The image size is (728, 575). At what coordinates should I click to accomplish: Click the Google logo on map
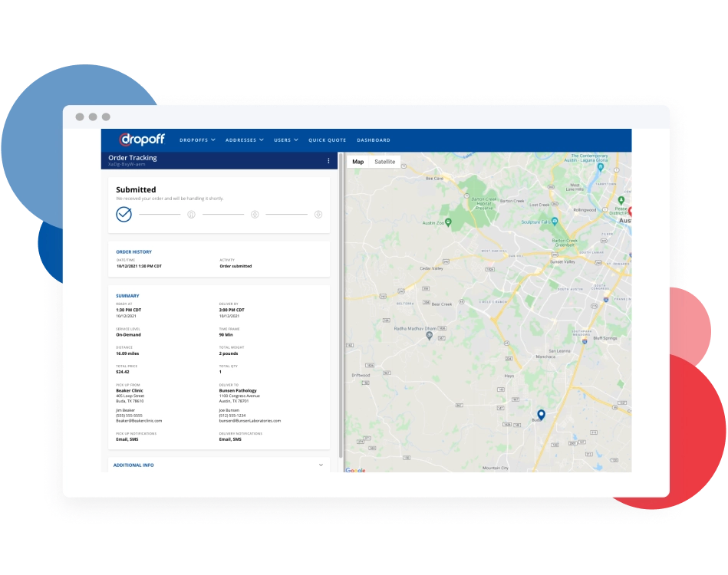point(355,470)
